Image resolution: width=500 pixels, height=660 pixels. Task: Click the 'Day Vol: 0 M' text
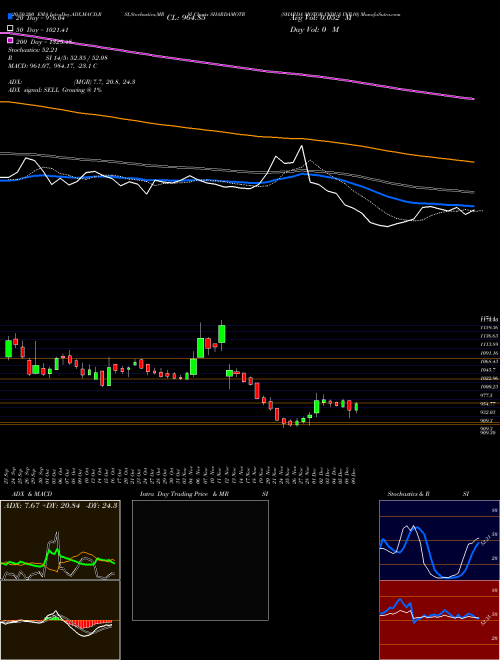[x=314, y=30]
